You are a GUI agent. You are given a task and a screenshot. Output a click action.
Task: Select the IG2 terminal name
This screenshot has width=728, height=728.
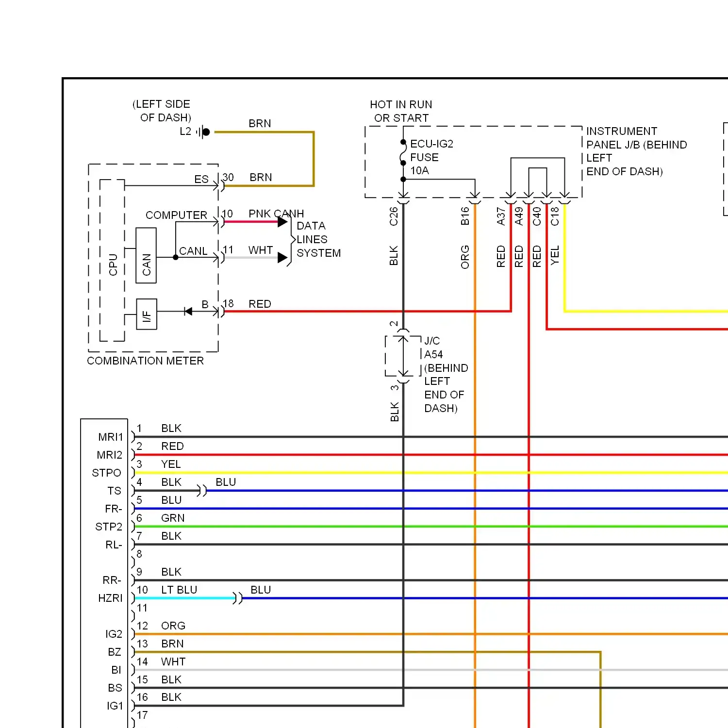[114, 634]
